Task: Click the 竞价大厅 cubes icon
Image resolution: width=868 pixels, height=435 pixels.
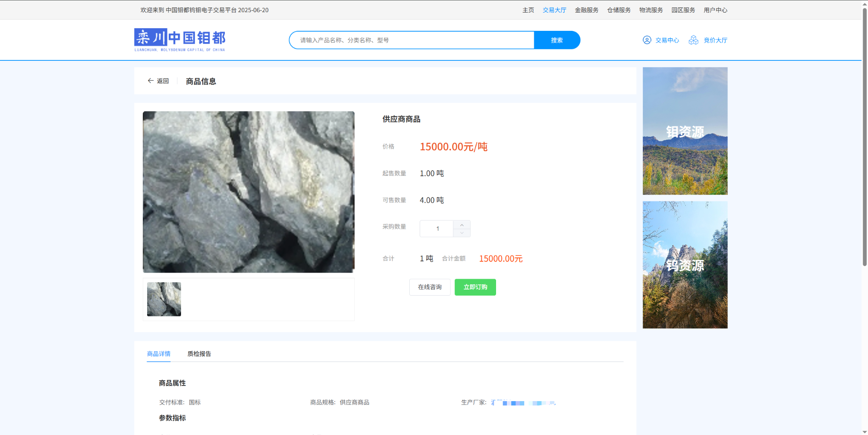Action: [694, 40]
